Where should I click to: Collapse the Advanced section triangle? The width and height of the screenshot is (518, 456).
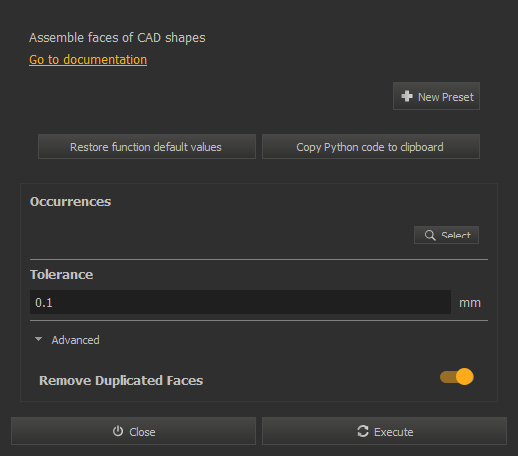(x=38, y=339)
